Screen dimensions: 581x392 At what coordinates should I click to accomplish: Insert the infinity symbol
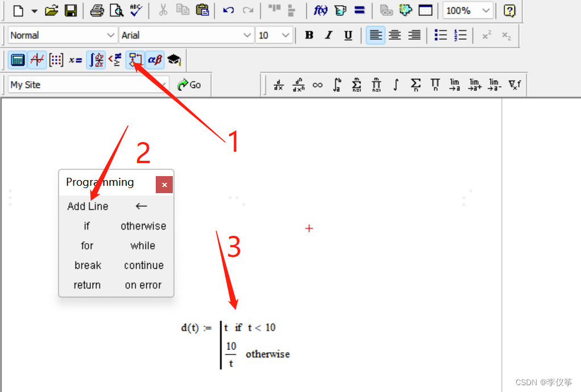click(x=317, y=85)
